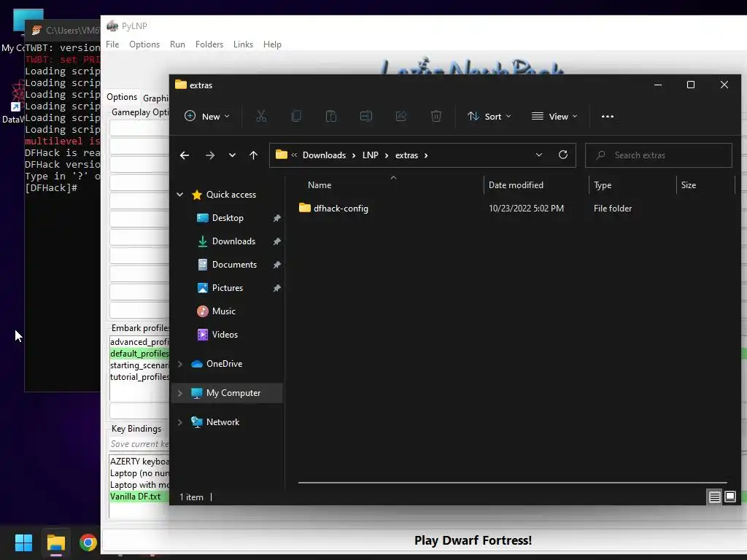Click Play Dwarf Fortress! button
747x560 pixels.
coord(473,540)
